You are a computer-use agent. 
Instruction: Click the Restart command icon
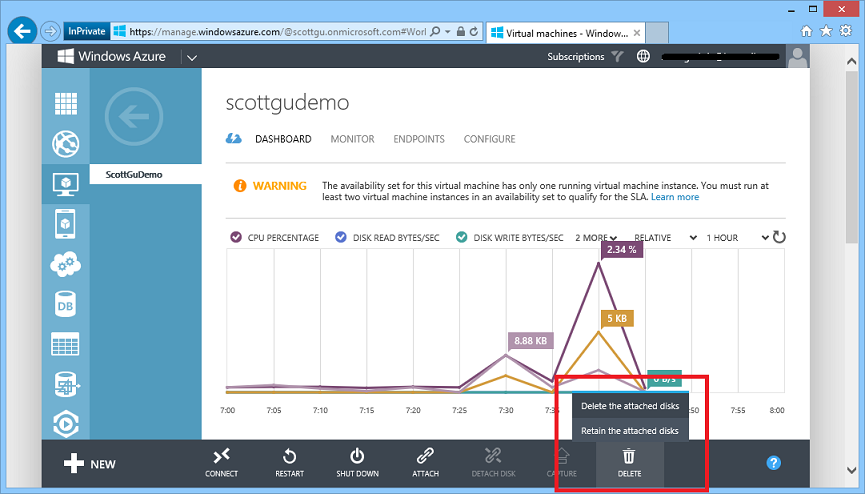pos(290,456)
